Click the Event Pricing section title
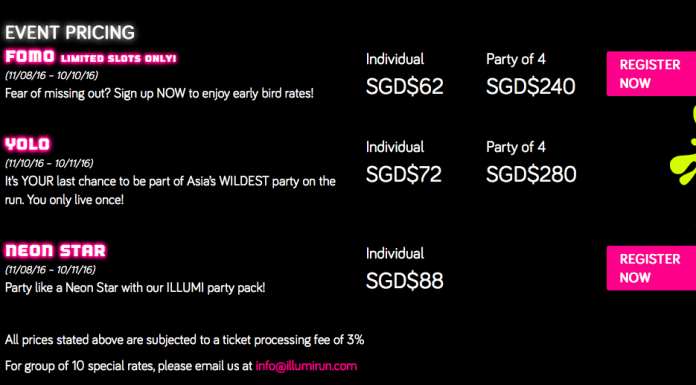Viewport: 696px width, 385px height. 70,33
